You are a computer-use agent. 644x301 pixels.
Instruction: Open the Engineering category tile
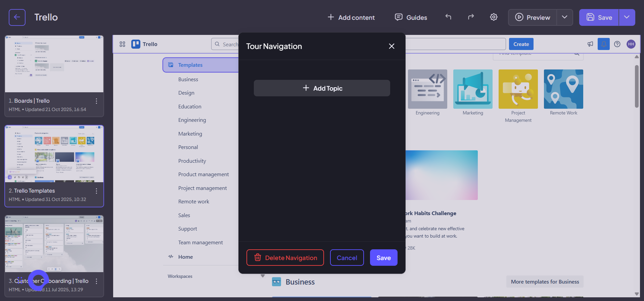(x=427, y=89)
